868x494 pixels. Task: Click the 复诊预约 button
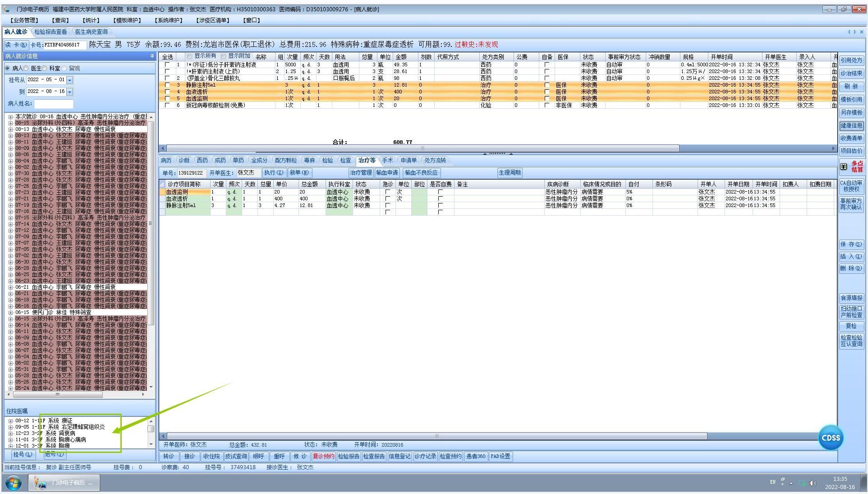tap(323, 456)
